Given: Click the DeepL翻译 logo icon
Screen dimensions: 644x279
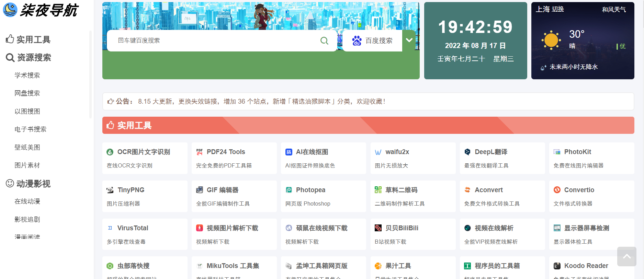Looking at the screenshot, I should (x=467, y=152).
